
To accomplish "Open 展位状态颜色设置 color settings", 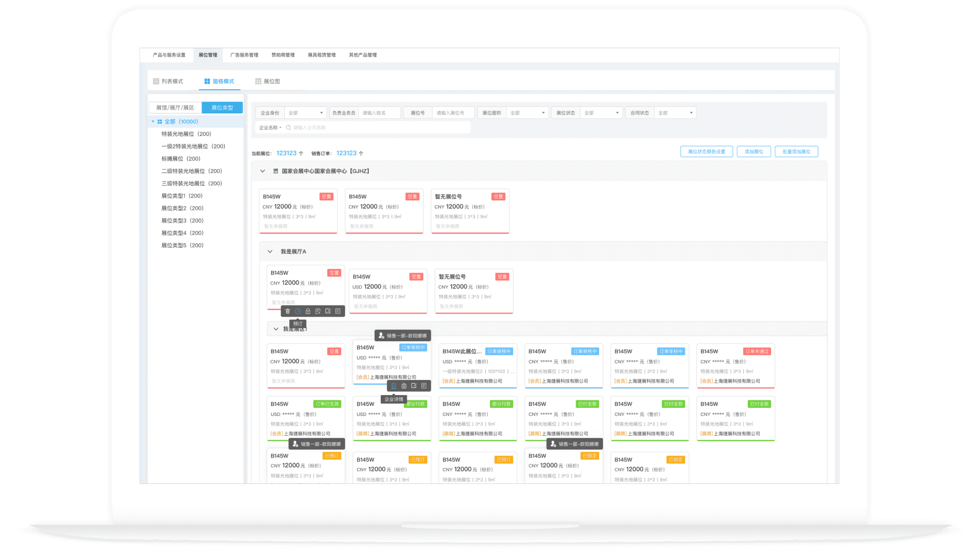I will [706, 152].
